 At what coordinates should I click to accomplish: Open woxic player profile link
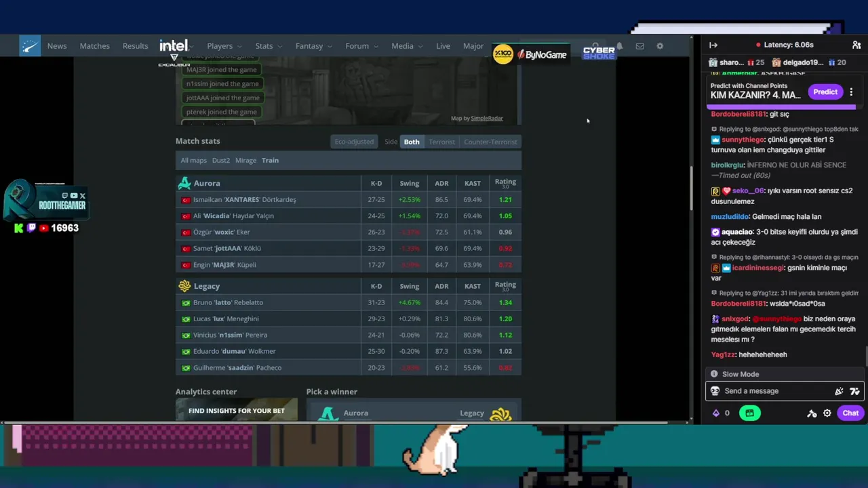coord(221,232)
